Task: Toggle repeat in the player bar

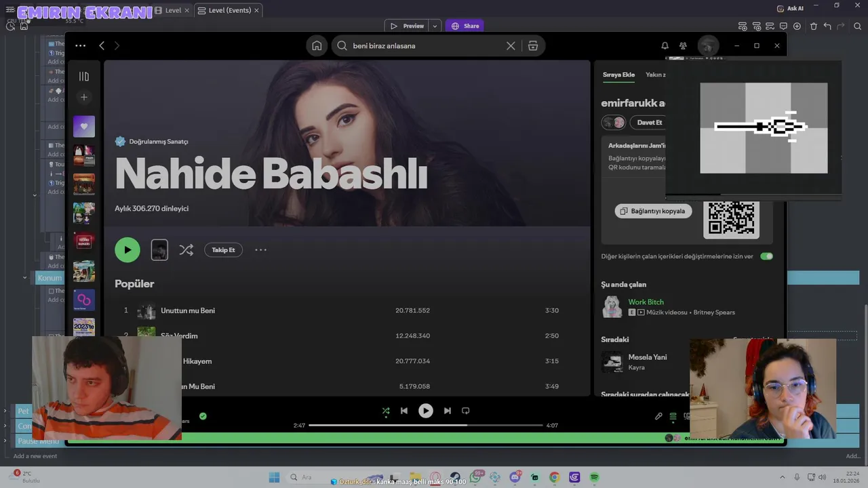Action: click(x=466, y=411)
